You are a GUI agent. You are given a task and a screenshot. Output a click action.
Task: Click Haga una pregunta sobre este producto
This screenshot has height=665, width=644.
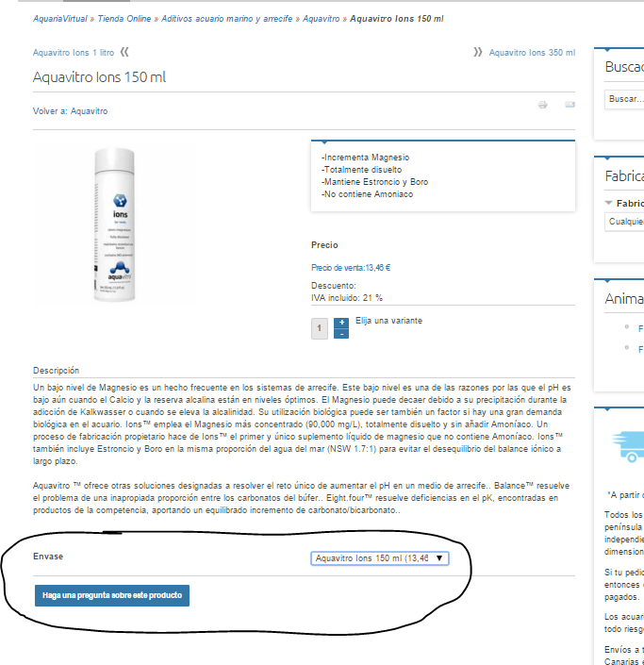[112, 595]
